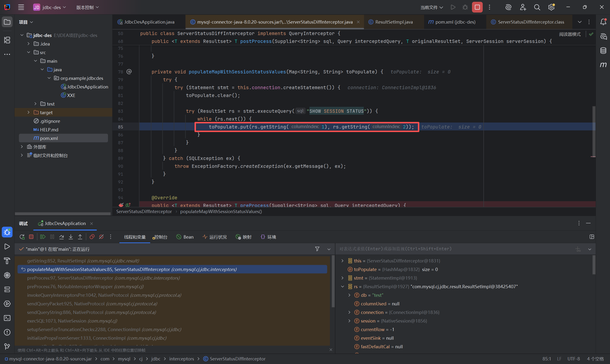
Task: Click the red Stop button in top toolbar
Action: 477,7
